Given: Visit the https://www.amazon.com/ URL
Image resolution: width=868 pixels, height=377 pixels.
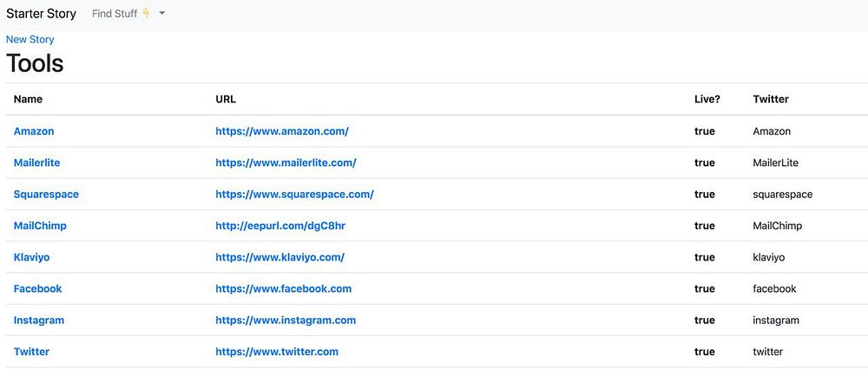Looking at the screenshot, I should click(x=282, y=131).
